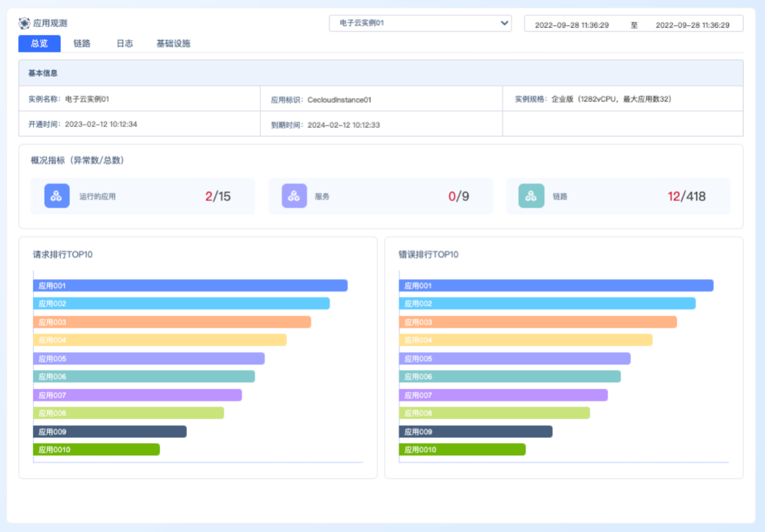The width and height of the screenshot is (765, 532).
Task: Click 应用001 bar in 请求排行TOP10
Action: click(190, 286)
